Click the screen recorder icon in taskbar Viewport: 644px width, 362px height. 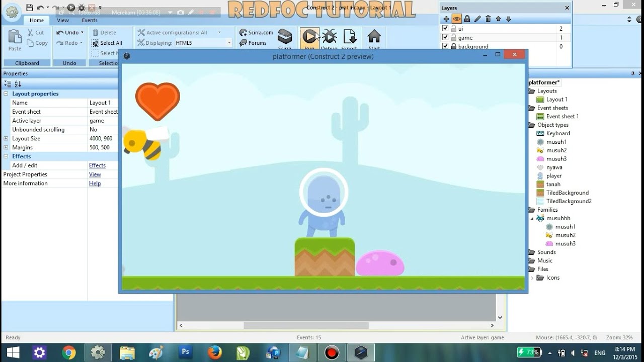pyautogui.click(x=331, y=352)
